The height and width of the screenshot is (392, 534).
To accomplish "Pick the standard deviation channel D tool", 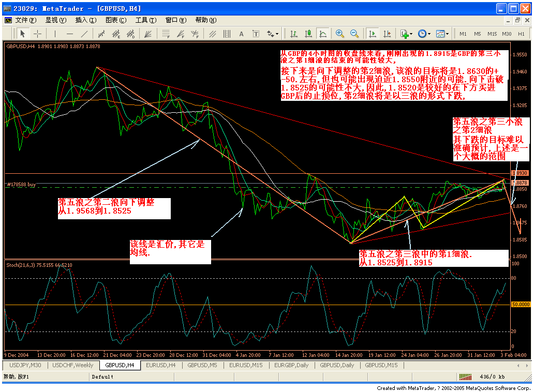I will click(131, 34).
